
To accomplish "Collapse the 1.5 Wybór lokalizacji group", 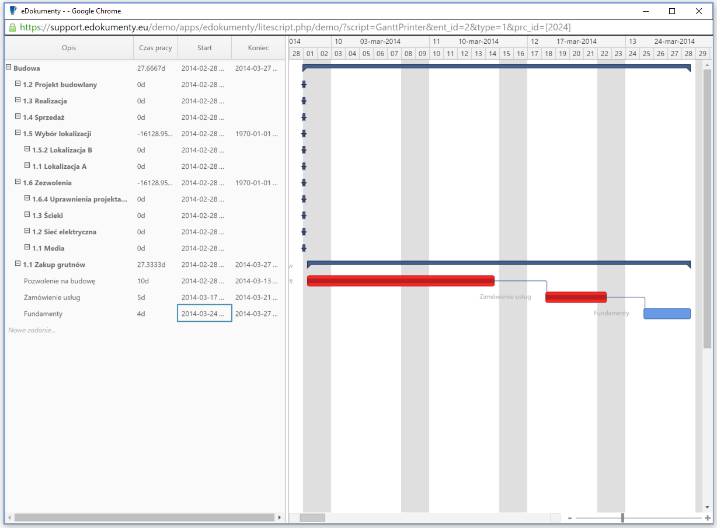I will pyautogui.click(x=18, y=133).
